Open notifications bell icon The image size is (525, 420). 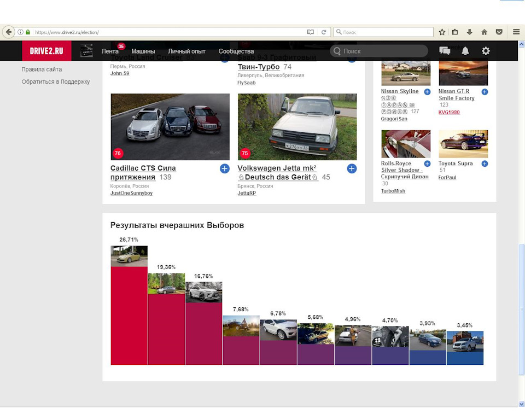coord(465,51)
